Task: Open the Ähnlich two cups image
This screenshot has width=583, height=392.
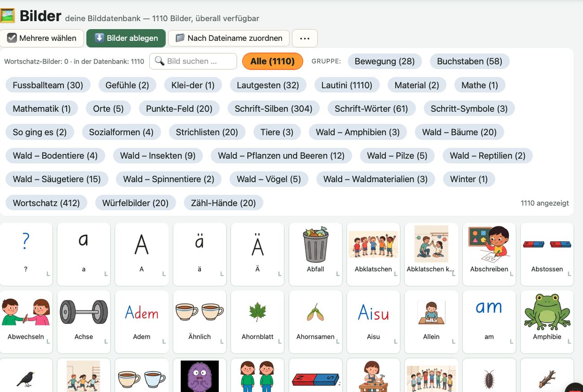Action: pyautogui.click(x=200, y=322)
